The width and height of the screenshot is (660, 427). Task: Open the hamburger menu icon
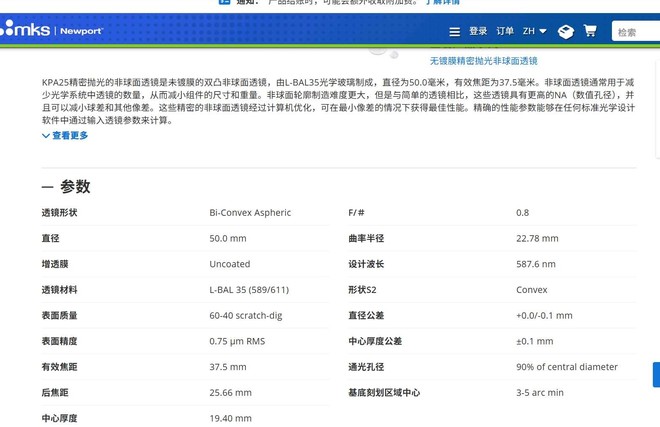455,32
